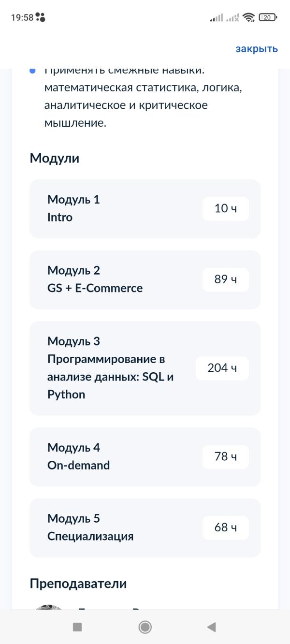Tap the Модули section heading
This screenshot has height=644, width=290.
[55, 158]
